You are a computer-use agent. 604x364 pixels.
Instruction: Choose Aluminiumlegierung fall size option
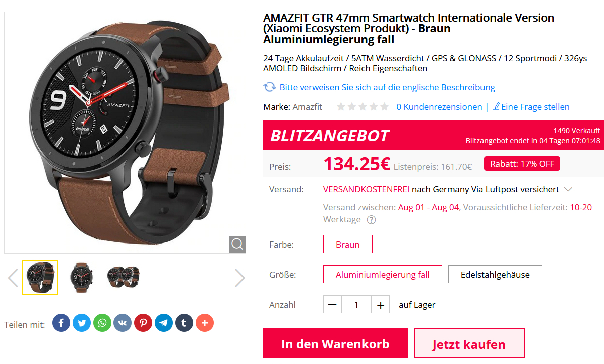(x=383, y=275)
